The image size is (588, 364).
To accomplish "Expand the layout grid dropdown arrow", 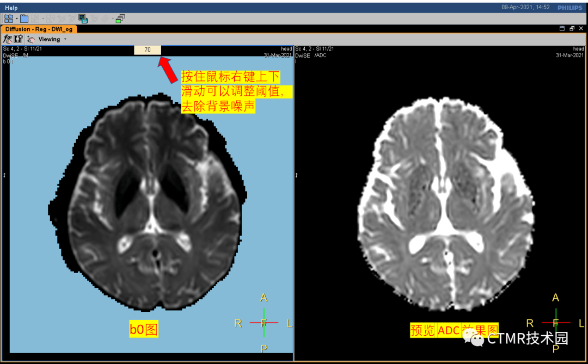I will point(16,19).
